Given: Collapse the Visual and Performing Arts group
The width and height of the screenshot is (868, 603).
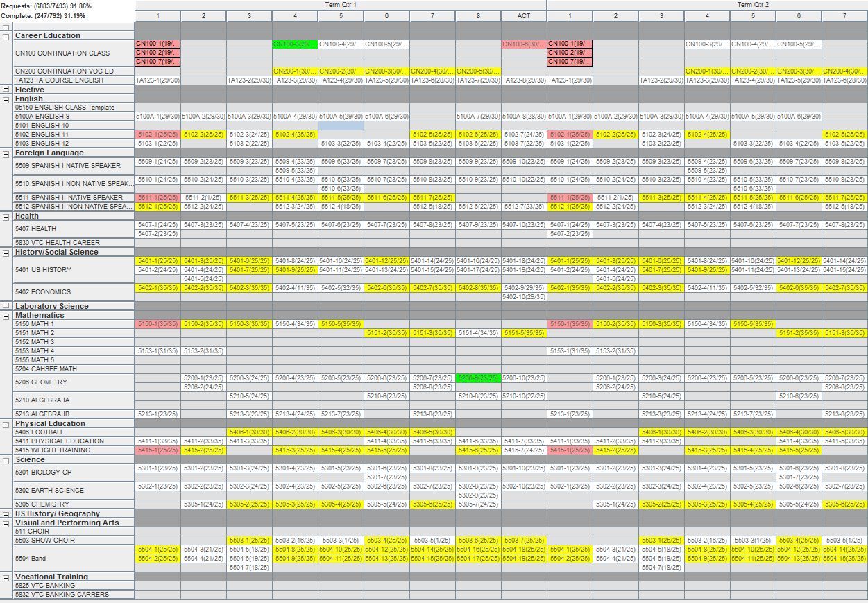Looking at the screenshot, I should (x=6, y=523).
